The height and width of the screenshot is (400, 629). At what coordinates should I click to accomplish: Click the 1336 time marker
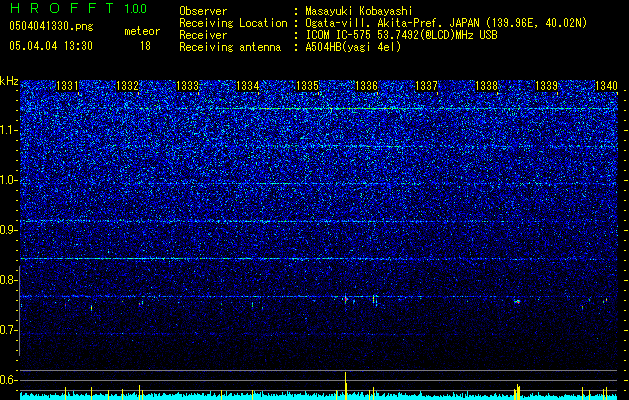coord(367,86)
